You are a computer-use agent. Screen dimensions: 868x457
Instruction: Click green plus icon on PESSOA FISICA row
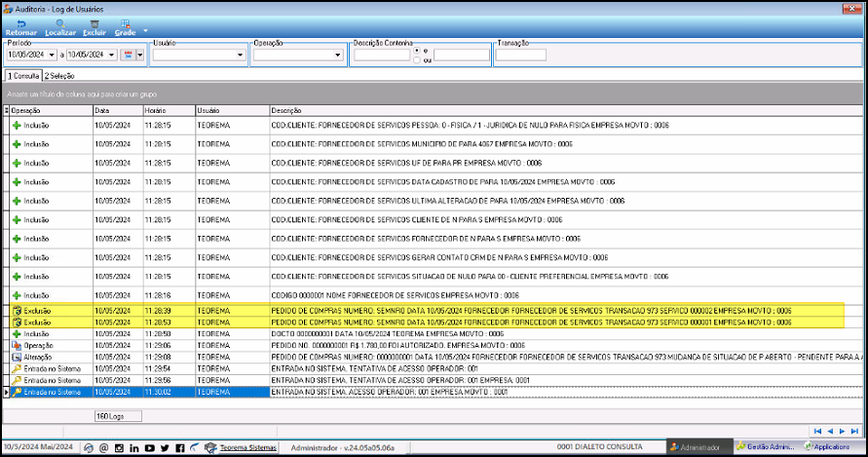pyautogui.click(x=17, y=126)
